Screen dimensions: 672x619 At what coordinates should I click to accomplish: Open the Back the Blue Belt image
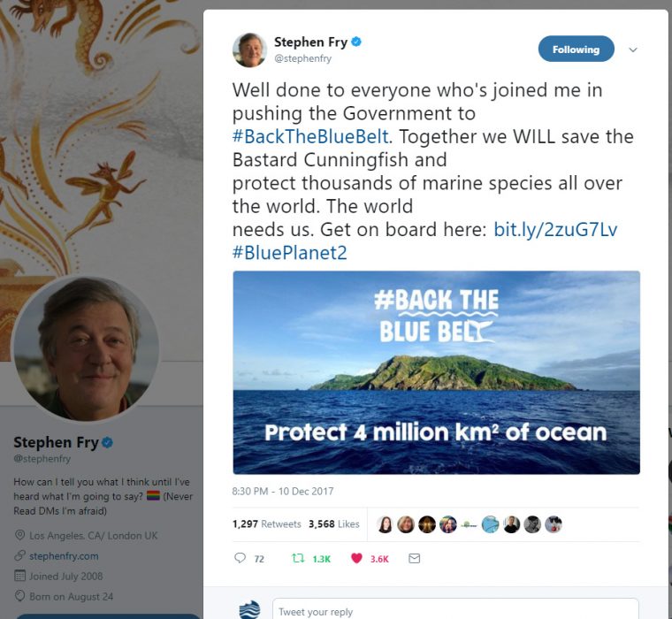436,372
